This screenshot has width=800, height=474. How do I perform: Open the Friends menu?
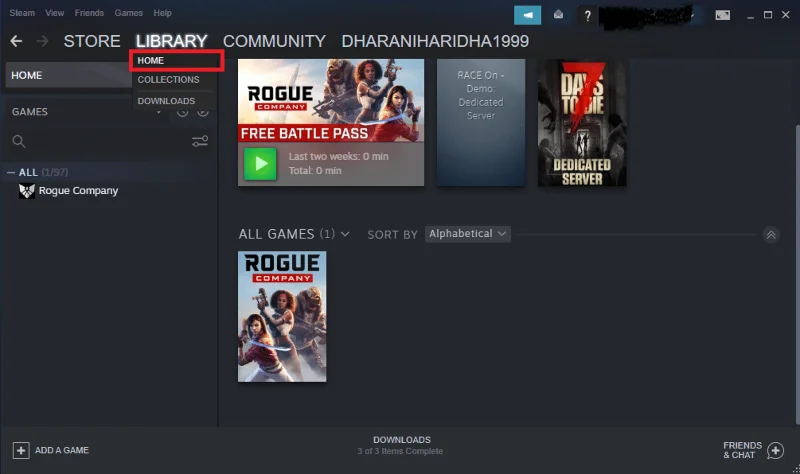pyautogui.click(x=89, y=13)
